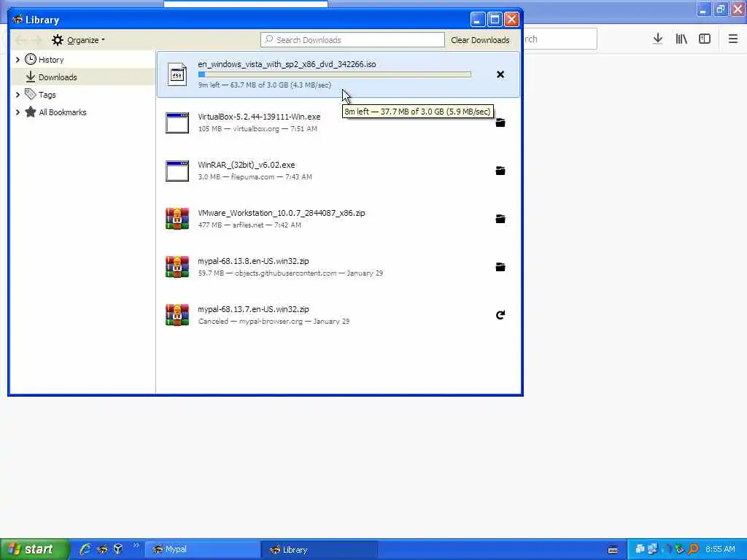Click the Back arrow in Library toolbar

21,40
